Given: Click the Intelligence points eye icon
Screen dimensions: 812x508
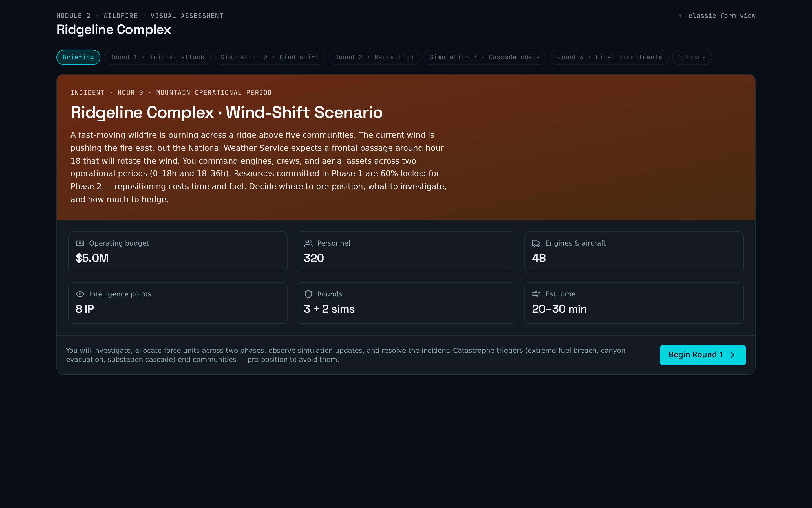Looking at the screenshot, I should [80, 294].
